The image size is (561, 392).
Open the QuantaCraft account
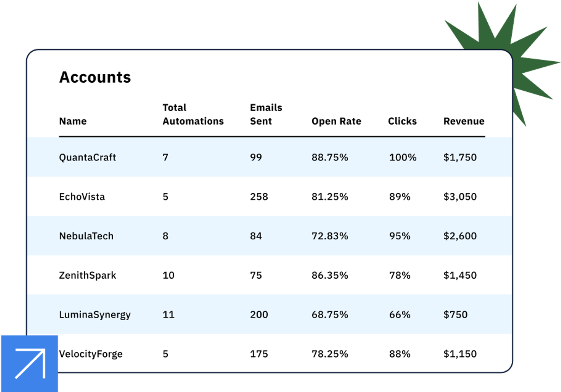(87, 157)
